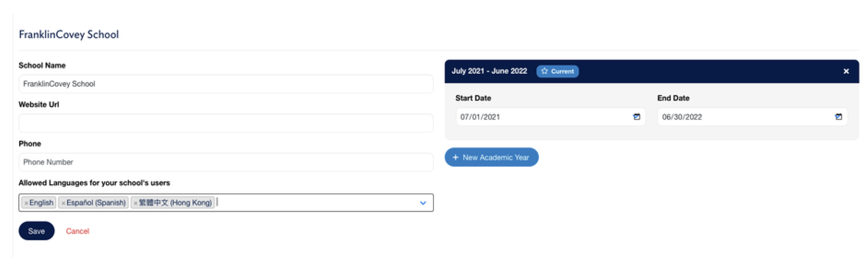Click the FranklinCovey School page heading

click(68, 35)
